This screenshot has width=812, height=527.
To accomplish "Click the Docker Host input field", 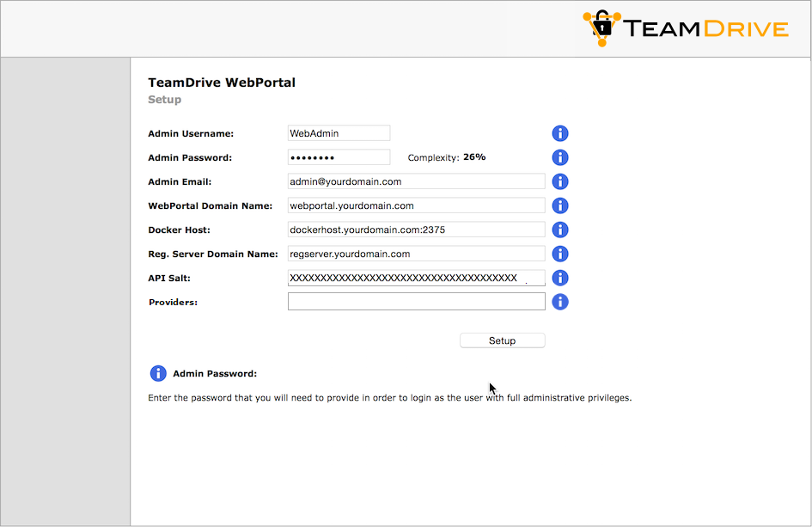I will (x=417, y=230).
